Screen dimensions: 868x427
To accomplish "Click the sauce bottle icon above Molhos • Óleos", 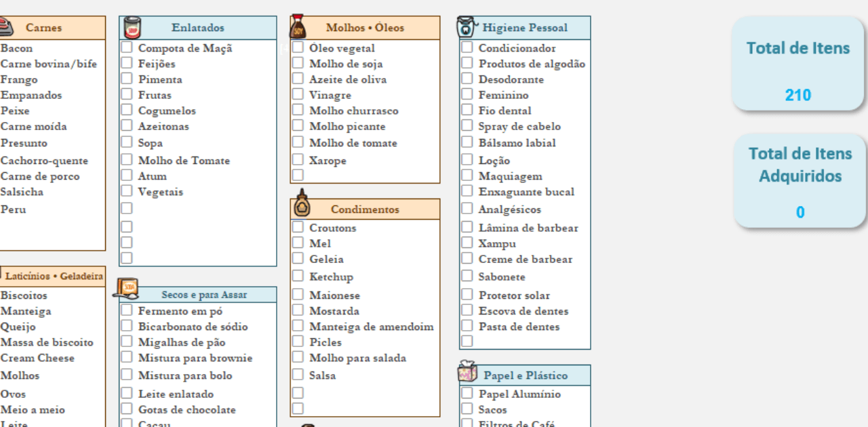I will point(298,27).
